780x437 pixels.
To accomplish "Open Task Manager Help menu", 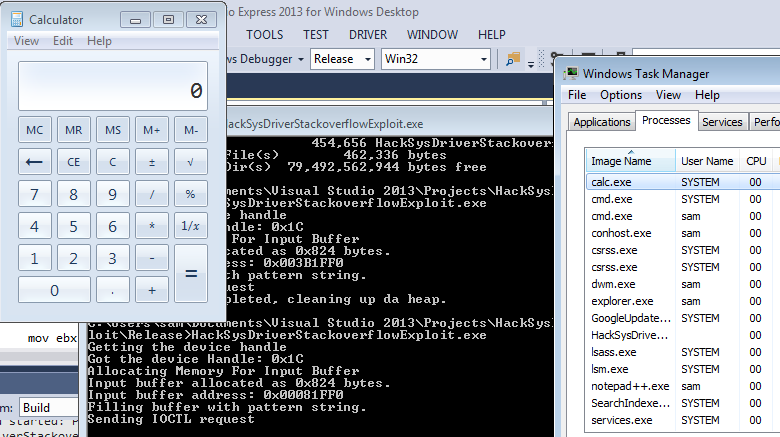I will point(707,95).
